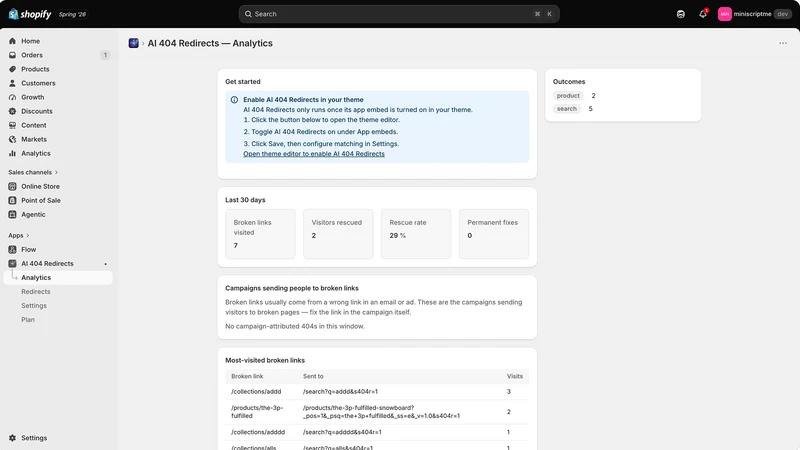Click the Spring '26 edition badge
Viewport: 800px width, 450px height.
(x=72, y=14)
